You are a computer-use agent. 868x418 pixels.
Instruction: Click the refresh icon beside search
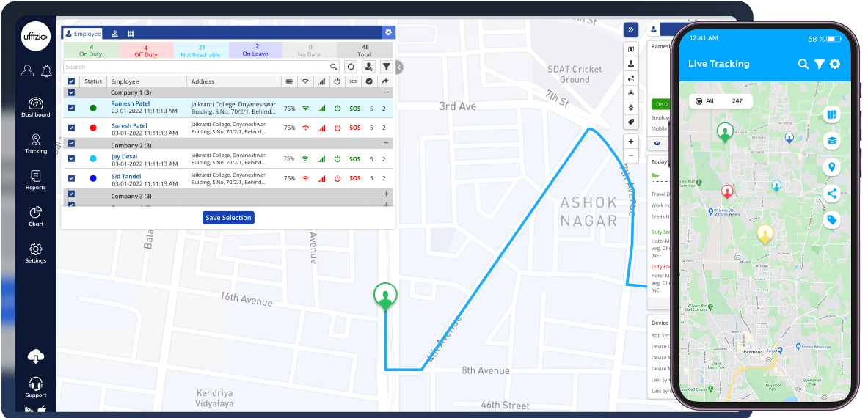coord(351,67)
